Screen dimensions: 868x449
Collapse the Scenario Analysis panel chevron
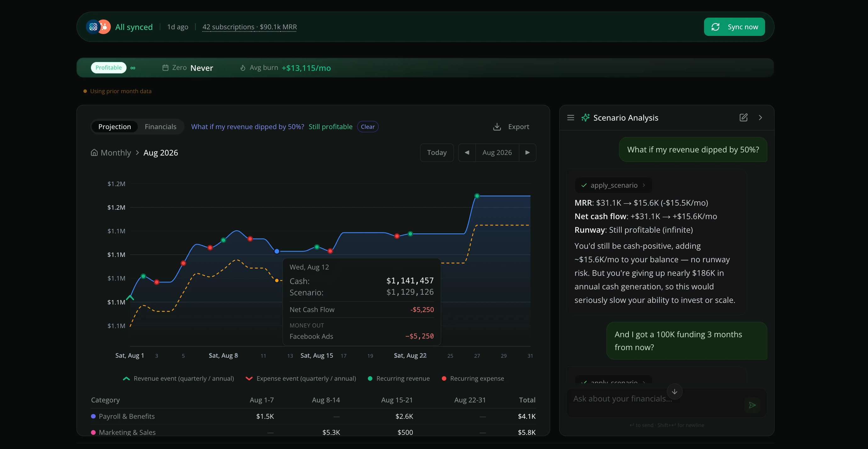click(x=760, y=117)
